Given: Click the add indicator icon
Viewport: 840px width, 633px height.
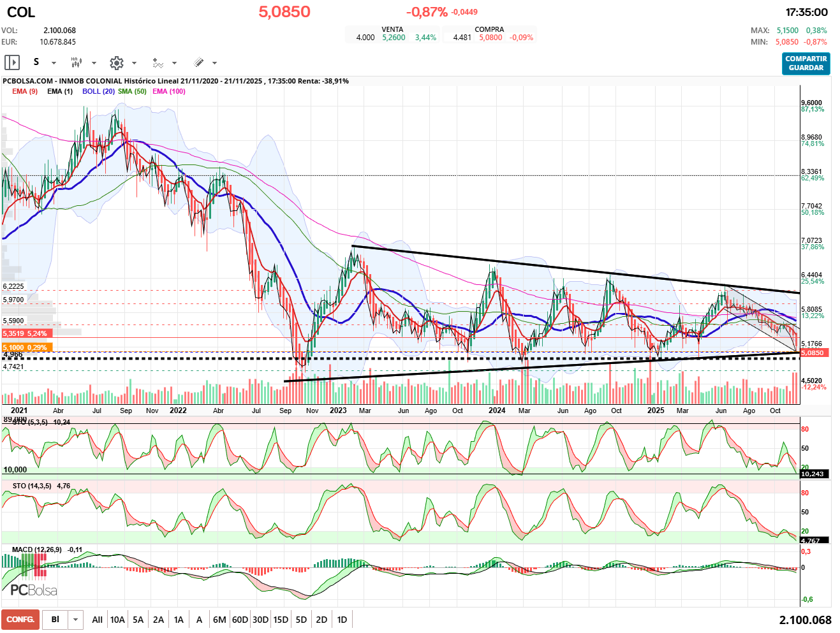Looking at the screenshot, I should click(158, 62).
